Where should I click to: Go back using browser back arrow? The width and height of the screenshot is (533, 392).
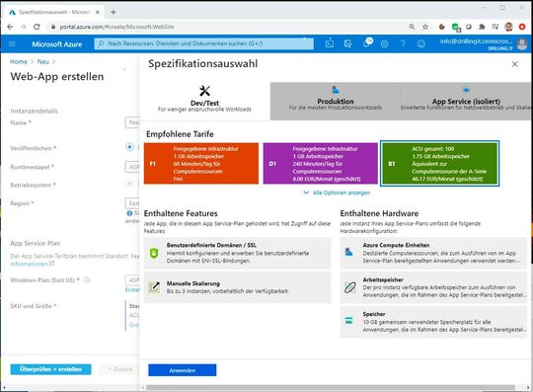pyautogui.click(x=10, y=27)
